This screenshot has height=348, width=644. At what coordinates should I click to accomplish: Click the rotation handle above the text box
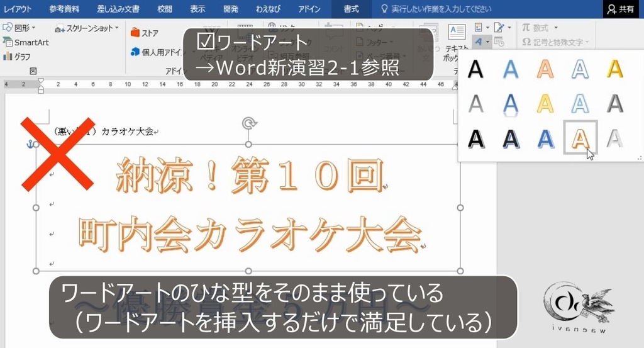click(249, 123)
